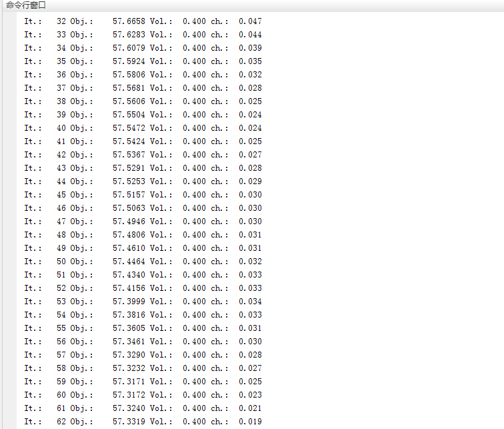Click objective value 57.4340

coord(129,275)
